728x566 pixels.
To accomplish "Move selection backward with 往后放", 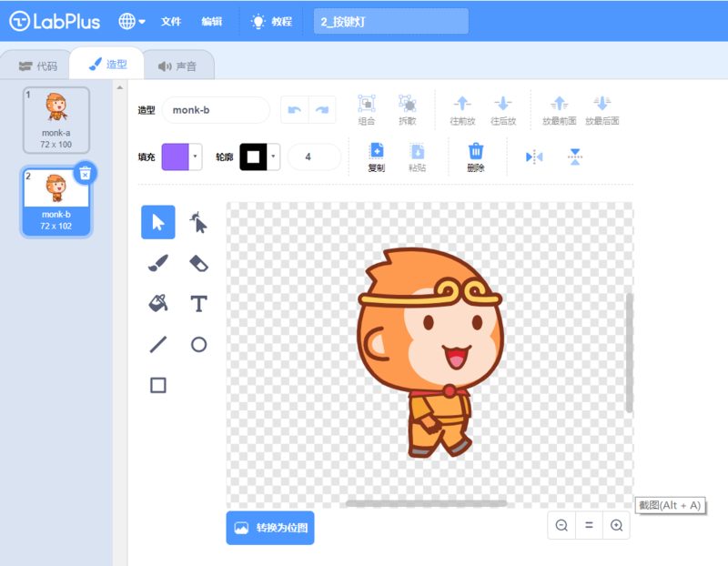I will [503, 110].
